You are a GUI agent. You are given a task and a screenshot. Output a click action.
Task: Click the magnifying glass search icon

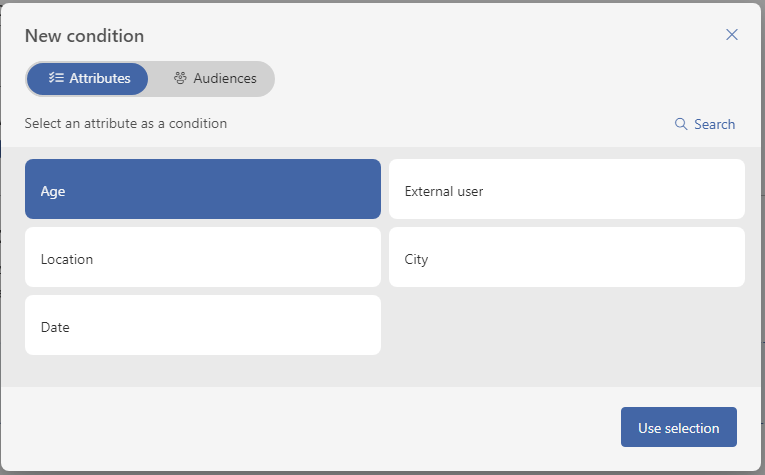tap(681, 124)
